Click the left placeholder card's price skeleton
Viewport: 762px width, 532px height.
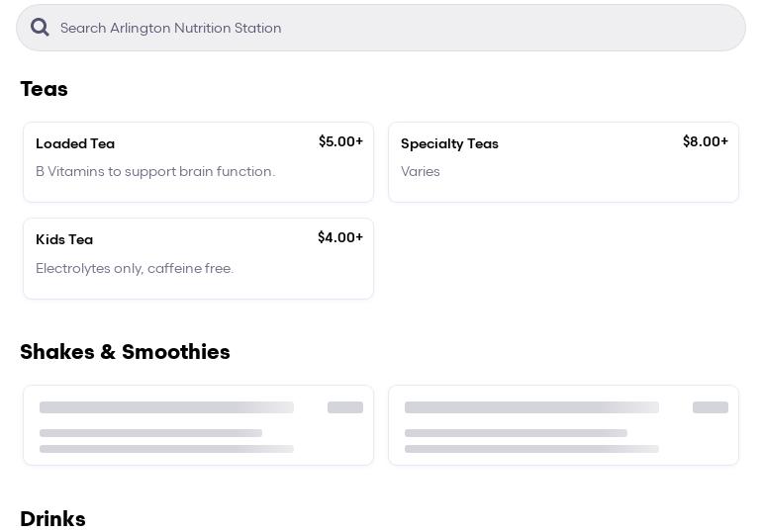345,407
